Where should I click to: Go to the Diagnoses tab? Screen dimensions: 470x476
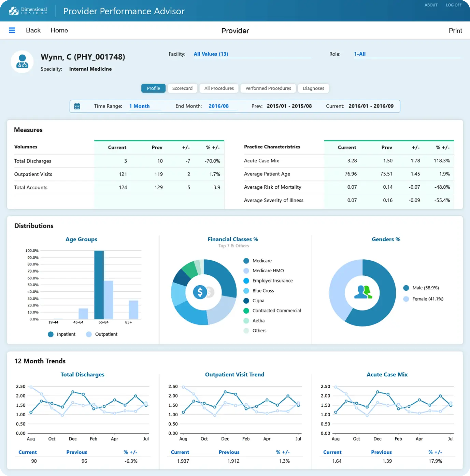pos(313,88)
